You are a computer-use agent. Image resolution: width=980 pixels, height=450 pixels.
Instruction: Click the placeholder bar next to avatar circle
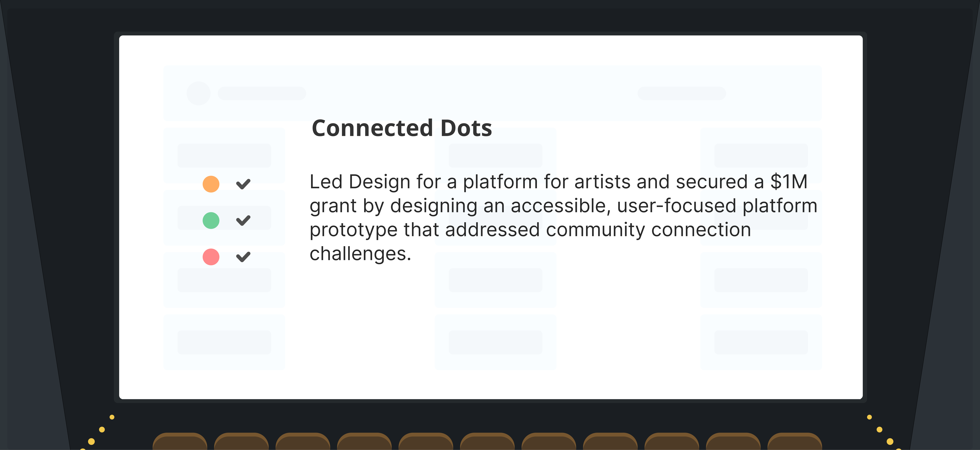(262, 93)
